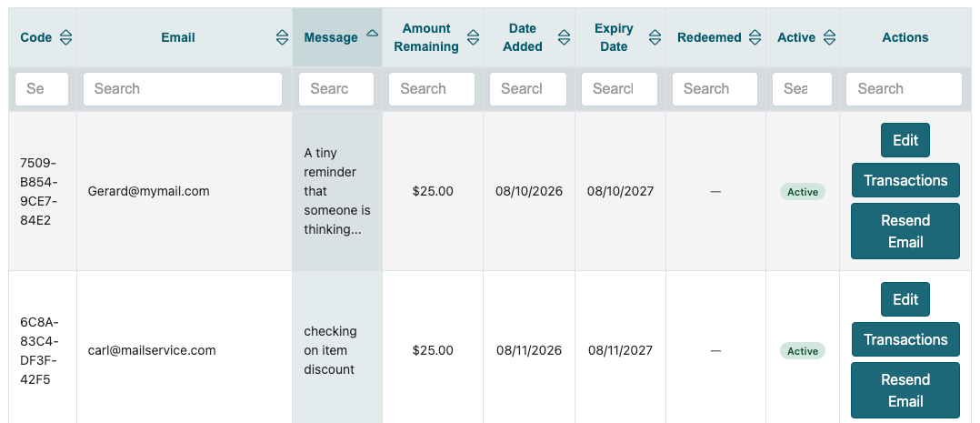Viewport: 980px width, 423px height.
Task: Sort by Email column icon
Action: point(283,37)
